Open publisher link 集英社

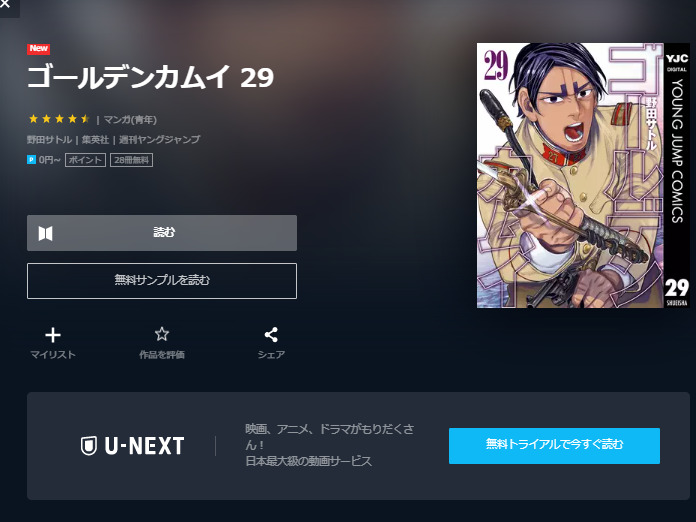click(95, 140)
